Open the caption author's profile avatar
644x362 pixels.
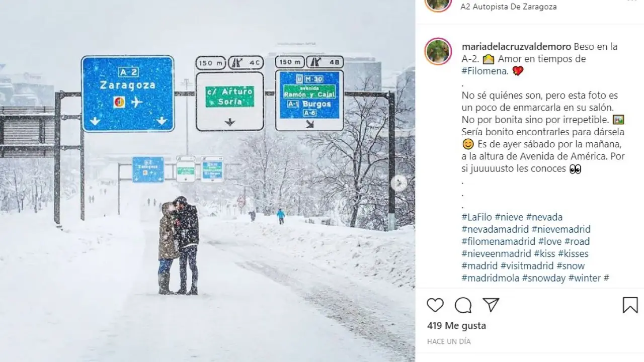click(438, 51)
